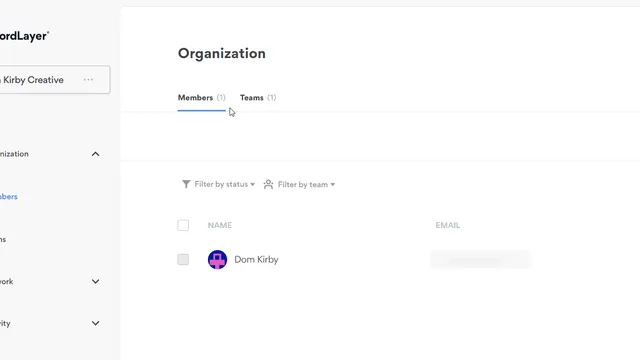Switch to the Teams tab
This screenshot has width=640, height=360.
(x=258, y=98)
